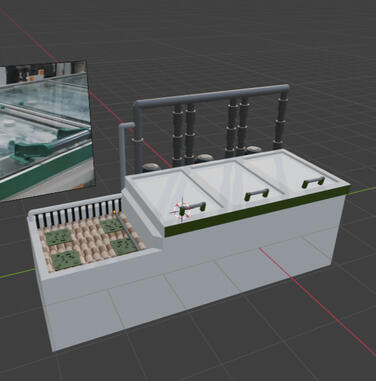Select the vertical bar grille behind the tray
The height and width of the screenshot is (381, 376).
pyautogui.click(x=78, y=212)
